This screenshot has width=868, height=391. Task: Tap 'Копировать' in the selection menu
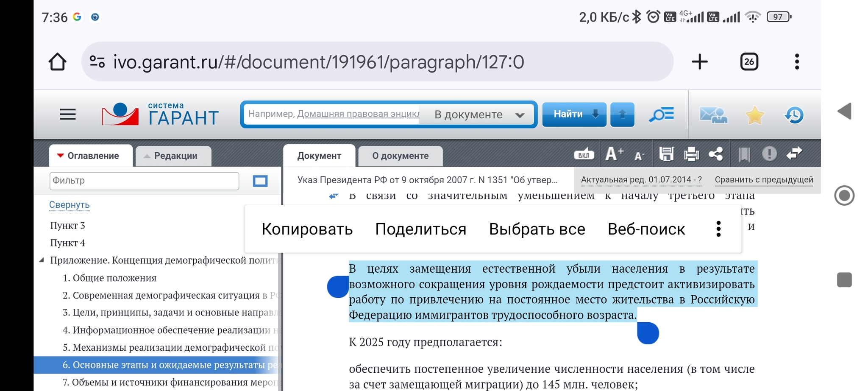(307, 229)
